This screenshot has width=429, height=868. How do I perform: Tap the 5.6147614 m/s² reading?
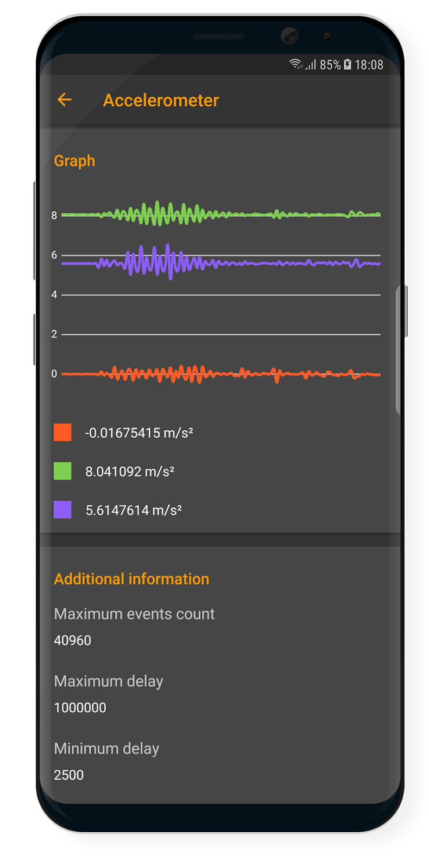tap(134, 510)
